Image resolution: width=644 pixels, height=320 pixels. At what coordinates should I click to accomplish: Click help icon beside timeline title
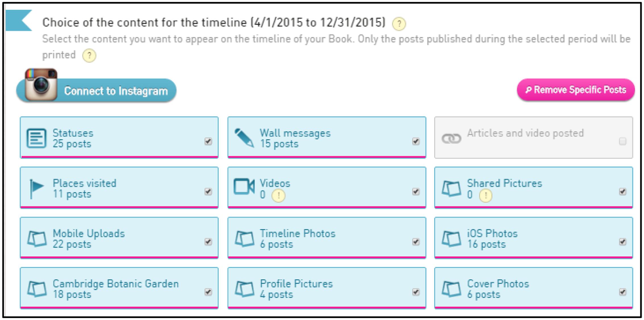(x=399, y=24)
